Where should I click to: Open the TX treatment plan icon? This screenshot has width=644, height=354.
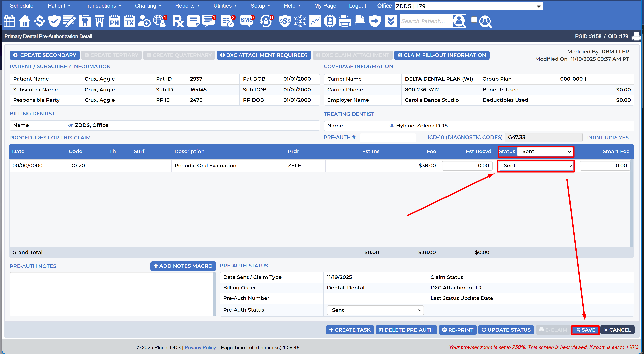129,21
